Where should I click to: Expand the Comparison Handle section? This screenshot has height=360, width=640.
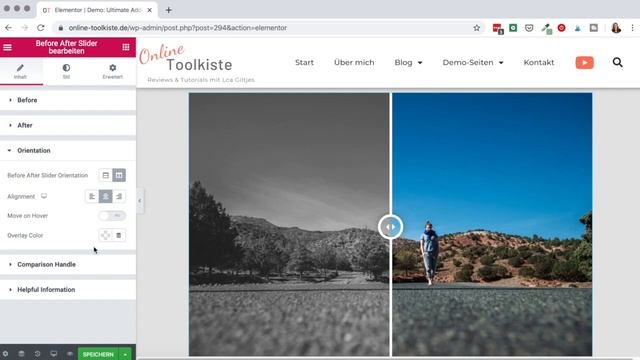(x=68, y=264)
